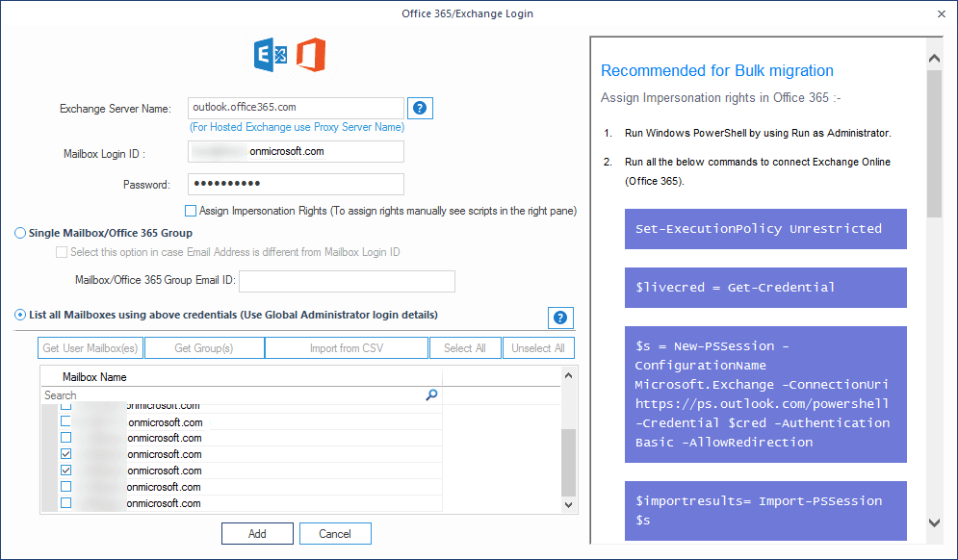Click 'Assign Impersonation rights in Office 365' text
The width and height of the screenshot is (958, 560).
coord(721,98)
